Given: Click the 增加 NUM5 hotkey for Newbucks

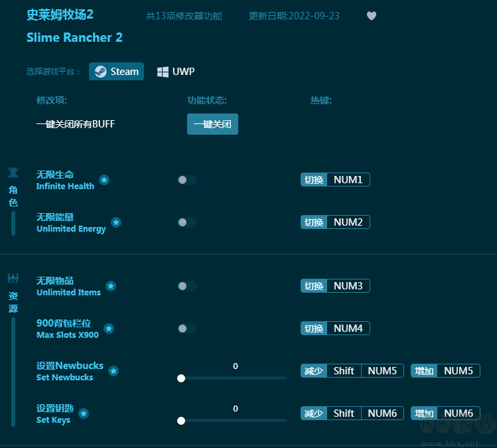Looking at the screenshot, I should (445, 371).
